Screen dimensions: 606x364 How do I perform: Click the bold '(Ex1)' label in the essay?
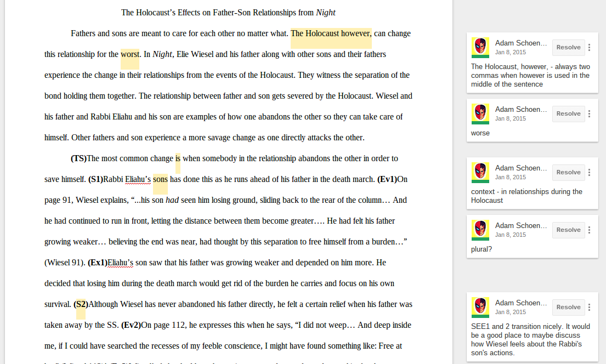(x=98, y=263)
